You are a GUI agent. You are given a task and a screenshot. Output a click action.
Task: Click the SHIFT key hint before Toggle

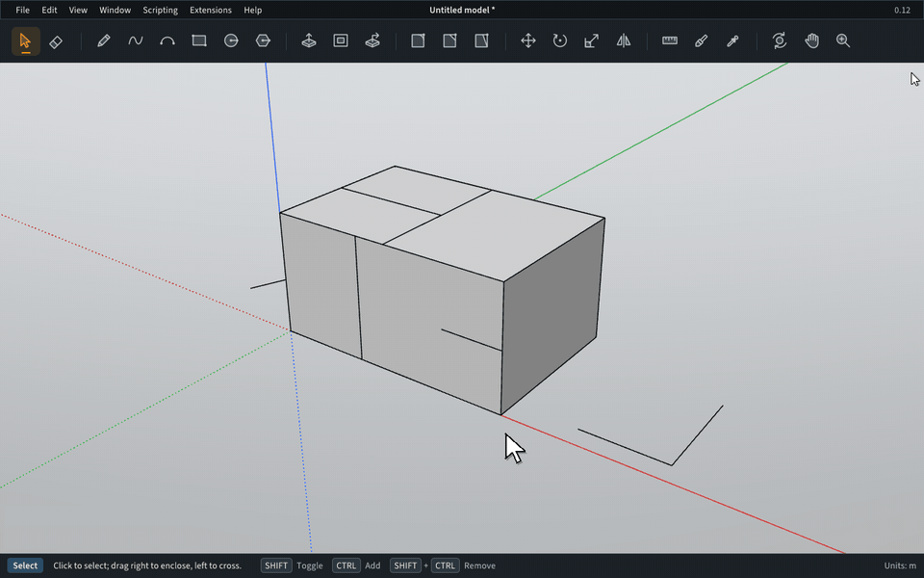click(x=276, y=565)
